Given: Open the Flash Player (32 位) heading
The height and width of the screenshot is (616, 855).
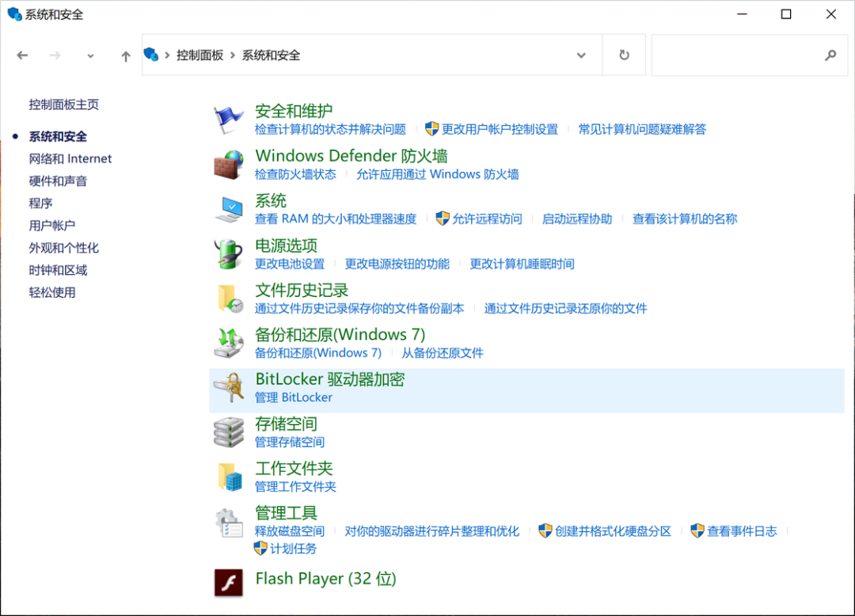Looking at the screenshot, I should (x=325, y=579).
